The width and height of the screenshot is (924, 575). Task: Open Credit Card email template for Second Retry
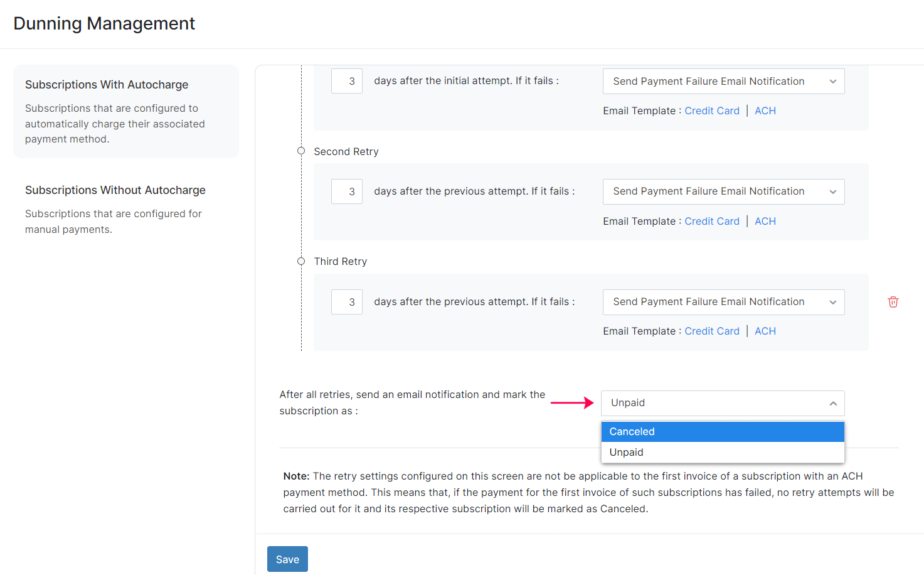[x=711, y=222]
